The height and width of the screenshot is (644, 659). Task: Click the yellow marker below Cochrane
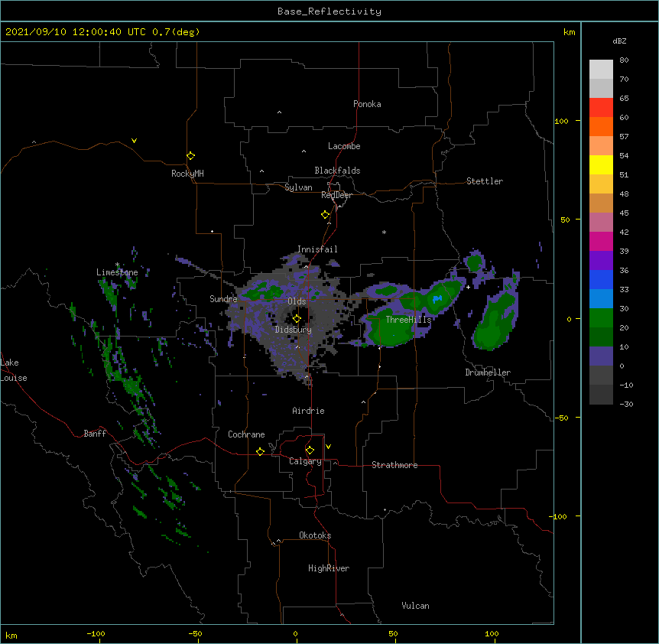pos(260,451)
